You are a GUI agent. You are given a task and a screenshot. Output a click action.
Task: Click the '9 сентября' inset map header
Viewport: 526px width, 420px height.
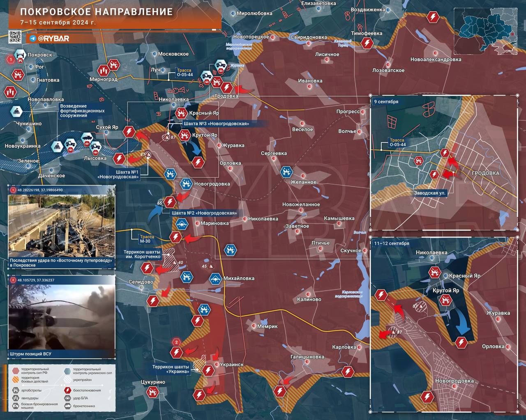(386, 101)
